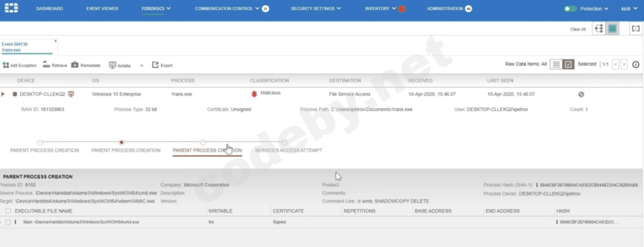The width and height of the screenshot is (644, 247).
Task: Select the second Parent Process Creation step with the red dot
Action: pos(126,150)
